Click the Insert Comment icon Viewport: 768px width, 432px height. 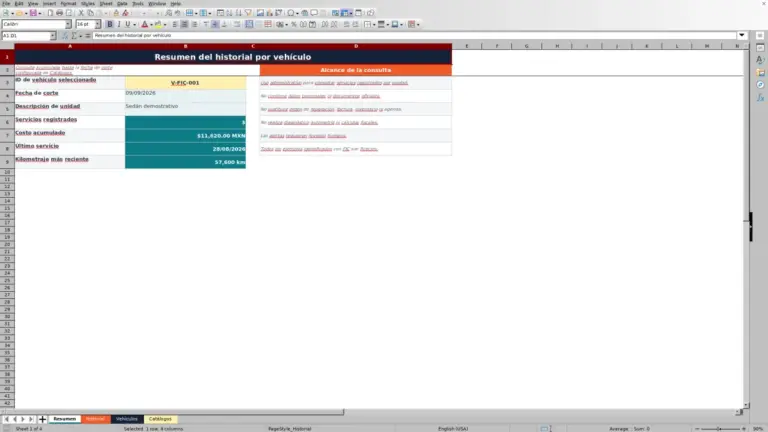314,13
